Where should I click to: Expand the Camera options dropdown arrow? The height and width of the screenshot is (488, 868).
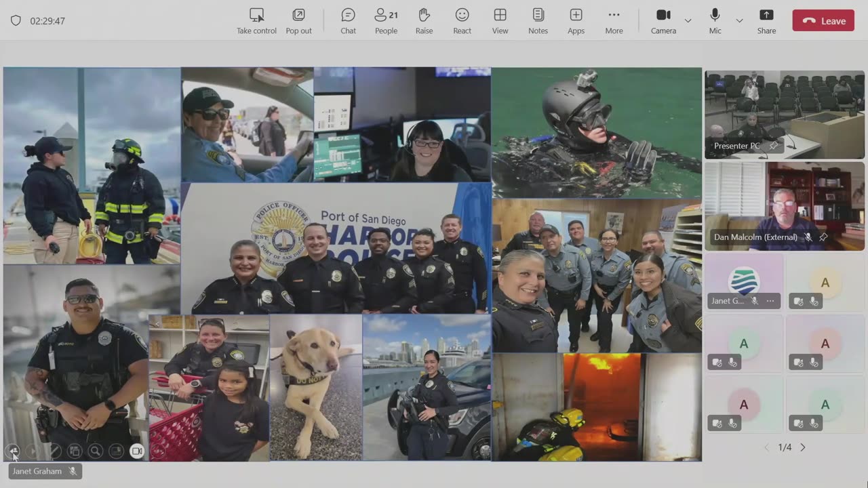click(688, 21)
